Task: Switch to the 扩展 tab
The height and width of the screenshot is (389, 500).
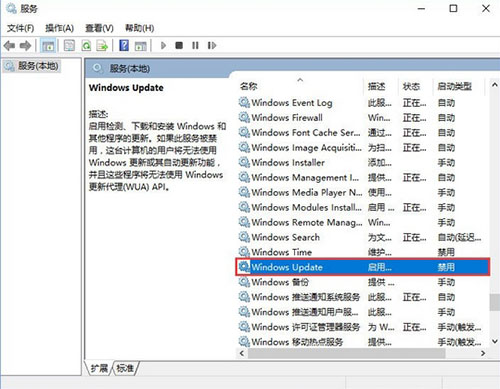Action: point(99,368)
